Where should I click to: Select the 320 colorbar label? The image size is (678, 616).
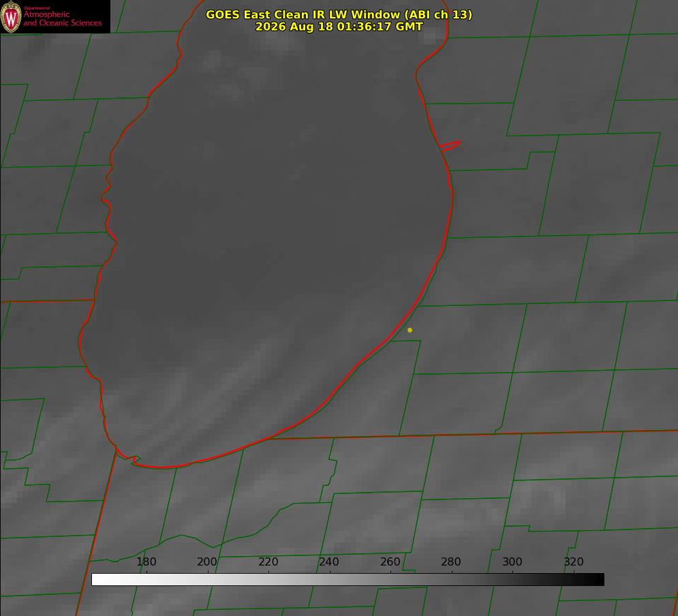574,561
